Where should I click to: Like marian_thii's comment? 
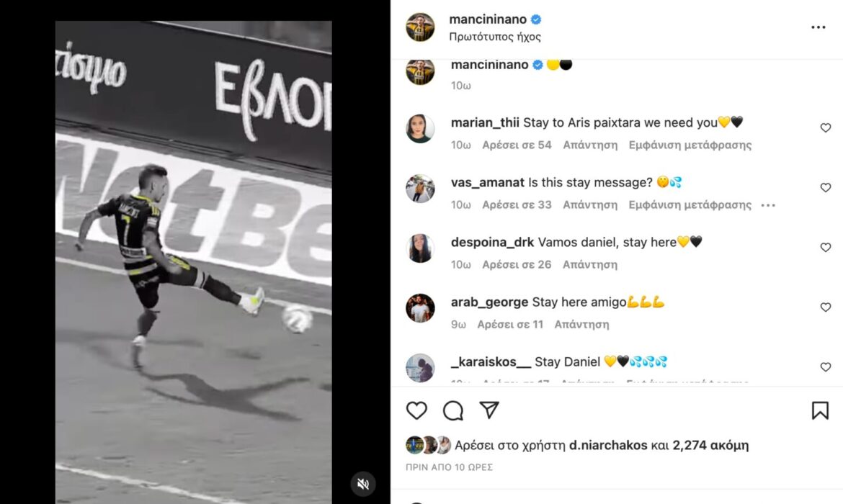pos(825,128)
